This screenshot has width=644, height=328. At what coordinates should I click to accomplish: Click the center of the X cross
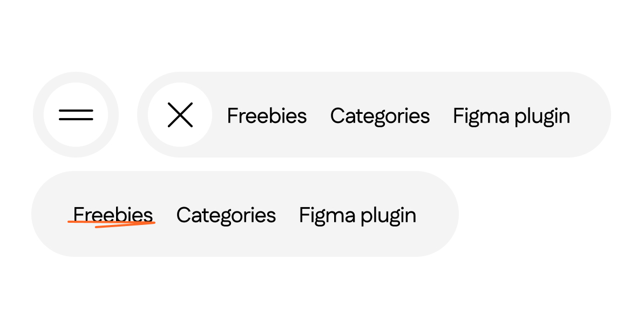pos(180,115)
